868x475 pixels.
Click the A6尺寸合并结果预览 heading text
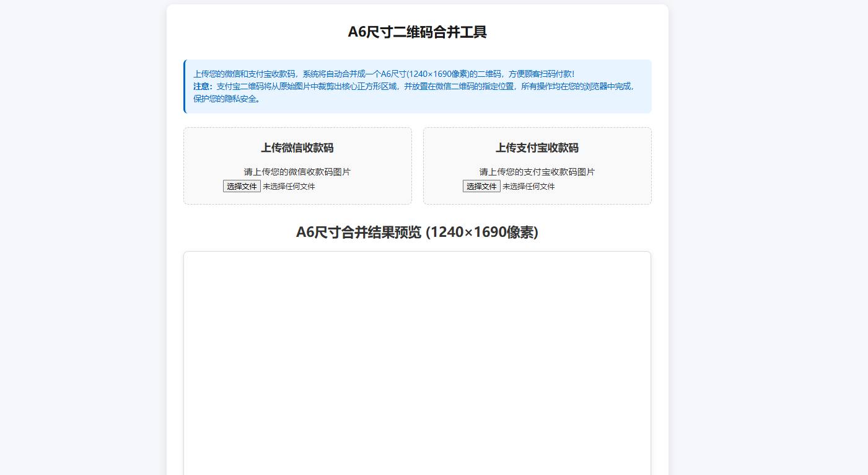[359, 232]
